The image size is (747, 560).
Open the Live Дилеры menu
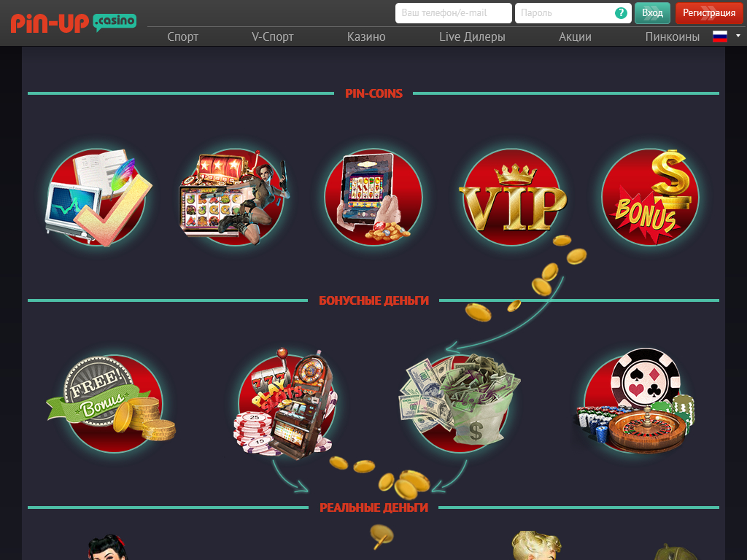coord(472,36)
